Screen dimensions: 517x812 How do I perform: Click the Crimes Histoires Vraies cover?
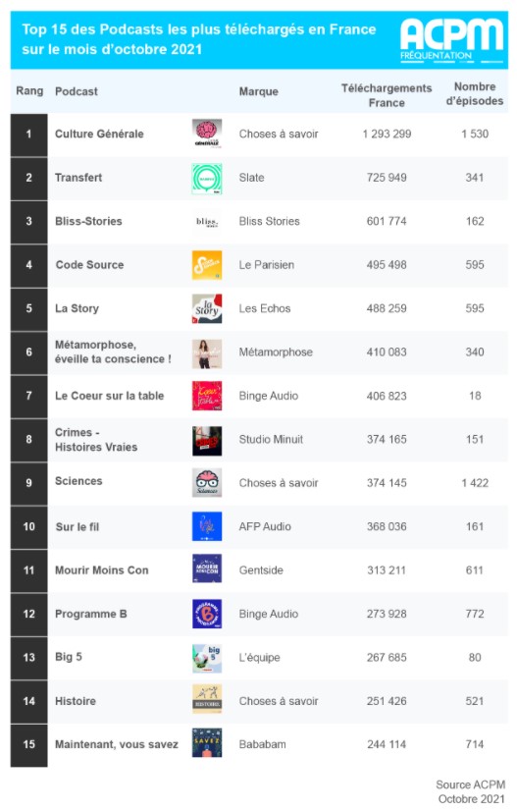[x=207, y=441]
